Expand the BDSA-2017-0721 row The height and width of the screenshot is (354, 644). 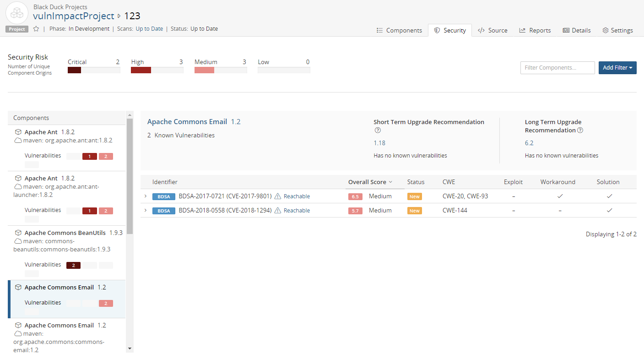point(146,196)
